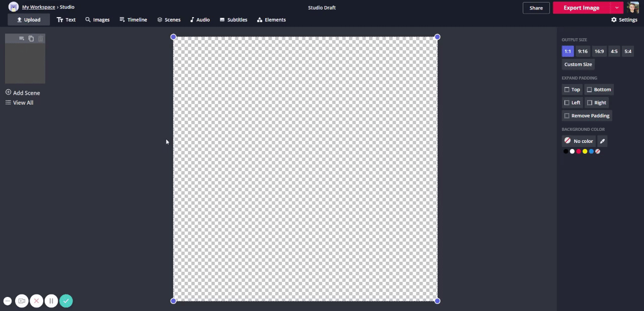This screenshot has height=311, width=644.
Task: Toggle Bottom padding expansion
Action: [x=599, y=90]
